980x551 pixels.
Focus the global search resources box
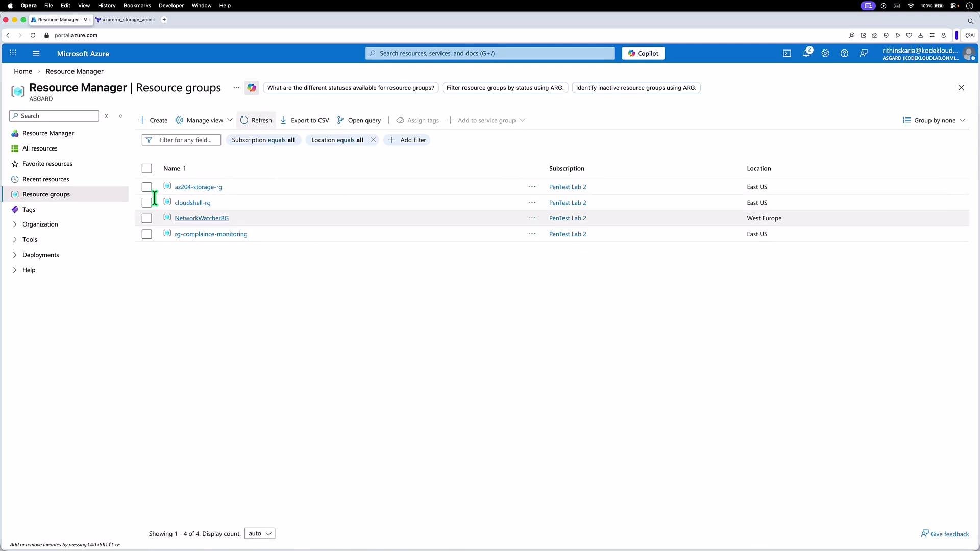click(490, 53)
